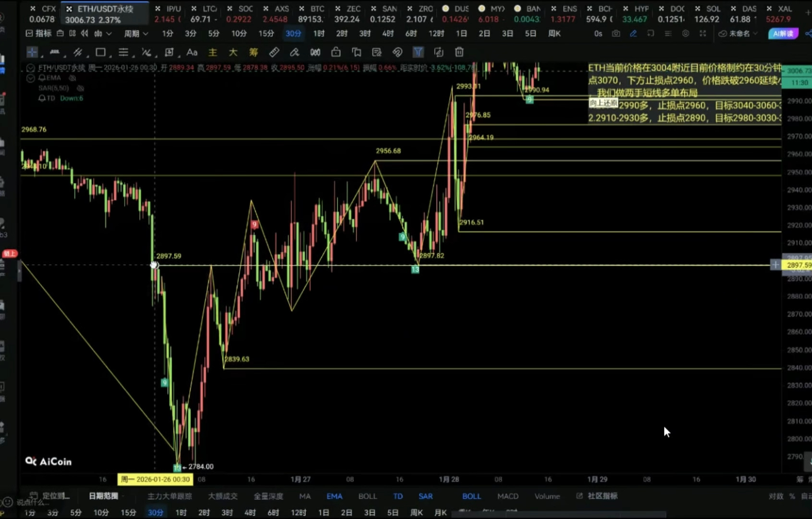Viewport: 812px width, 519px height.
Task: Expand the chart type dropdown arrow
Action: [x=109, y=34]
